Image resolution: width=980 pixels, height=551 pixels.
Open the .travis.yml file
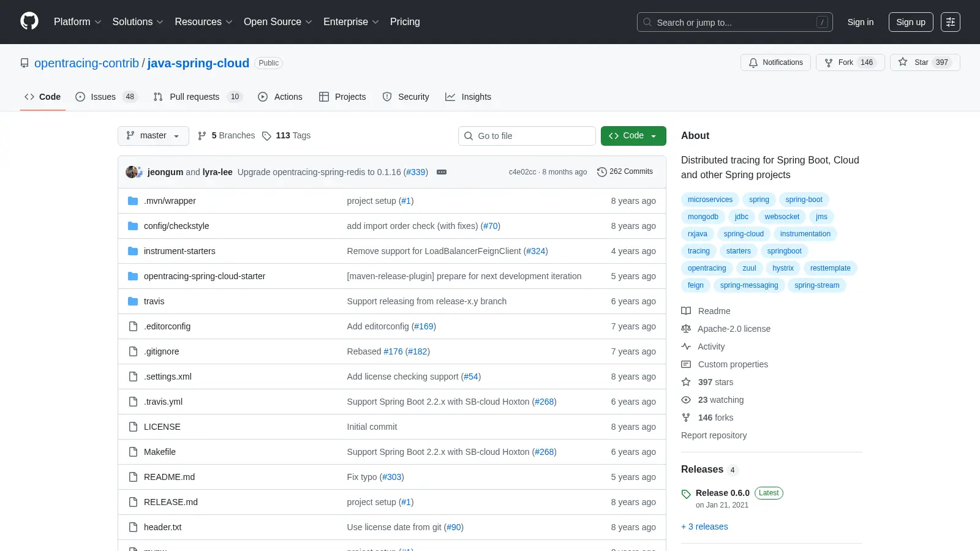pyautogui.click(x=163, y=402)
